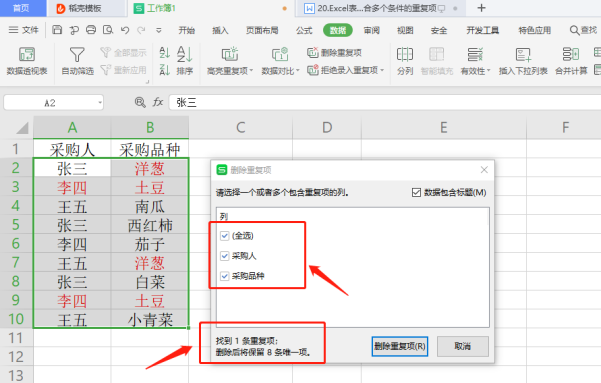Expand the quick access toolbar dropdown arrow
The width and height of the screenshot is (601, 383).
[158, 30]
